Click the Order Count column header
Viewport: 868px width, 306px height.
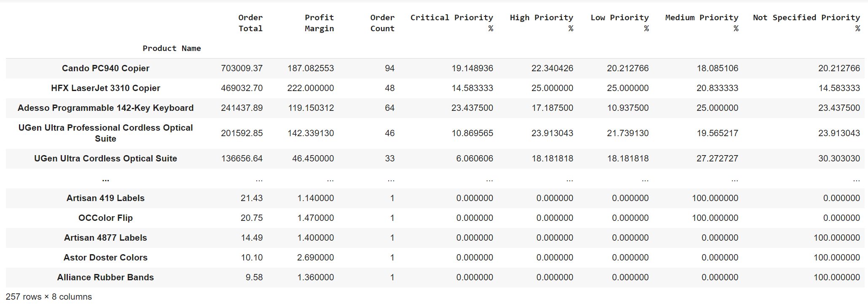[382, 23]
